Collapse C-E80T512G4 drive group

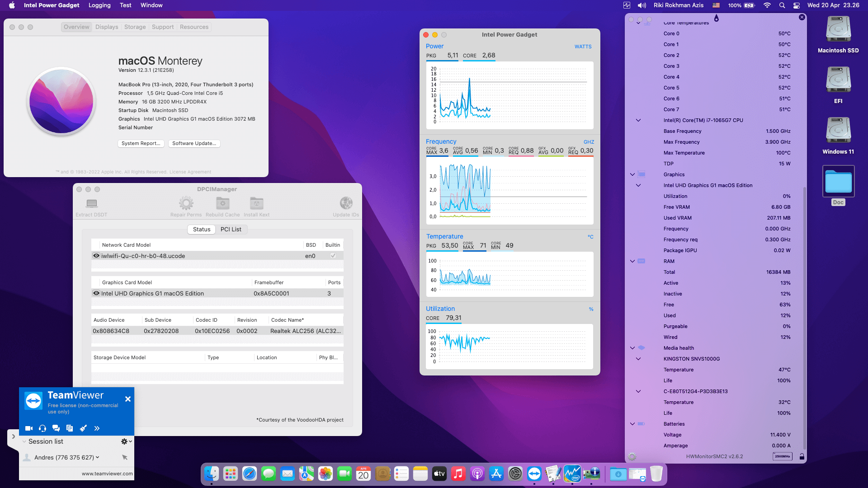(638, 391)
